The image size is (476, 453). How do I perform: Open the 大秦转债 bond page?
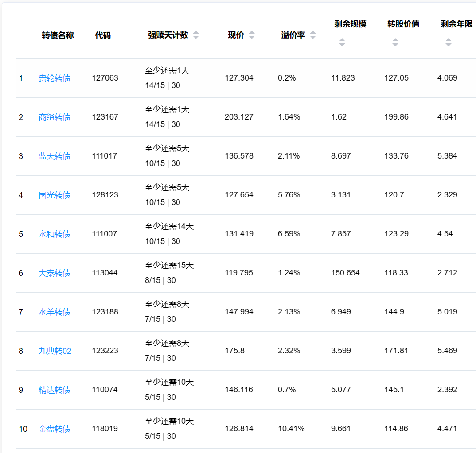55,273
